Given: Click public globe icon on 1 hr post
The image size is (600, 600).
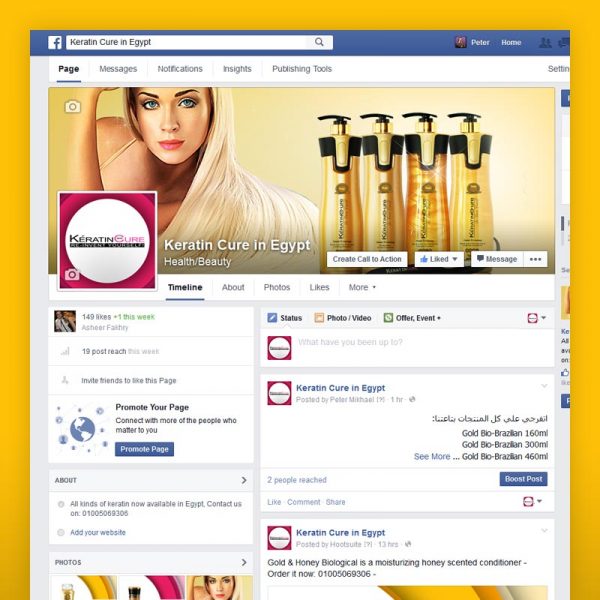Looking at the screenshot, I should (412, 399).
